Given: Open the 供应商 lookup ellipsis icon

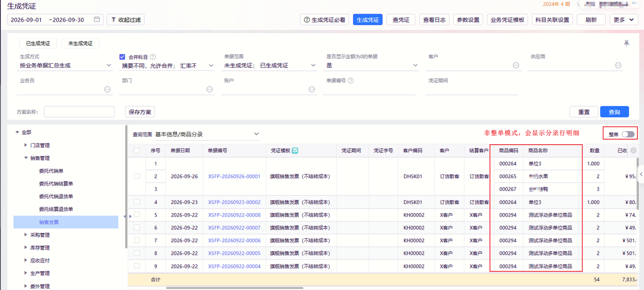Looking at the screenshot, I should pyautogui.click(x=618, y=65).
